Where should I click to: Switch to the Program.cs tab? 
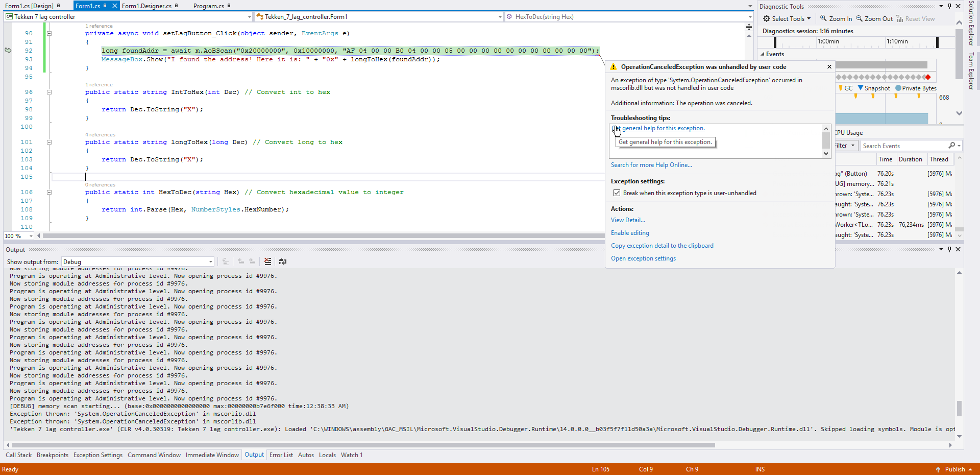208,6
